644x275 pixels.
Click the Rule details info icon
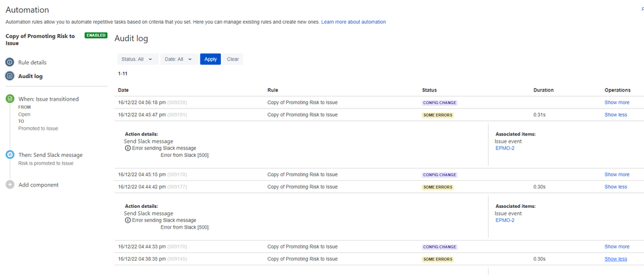(x=10, y=63)
